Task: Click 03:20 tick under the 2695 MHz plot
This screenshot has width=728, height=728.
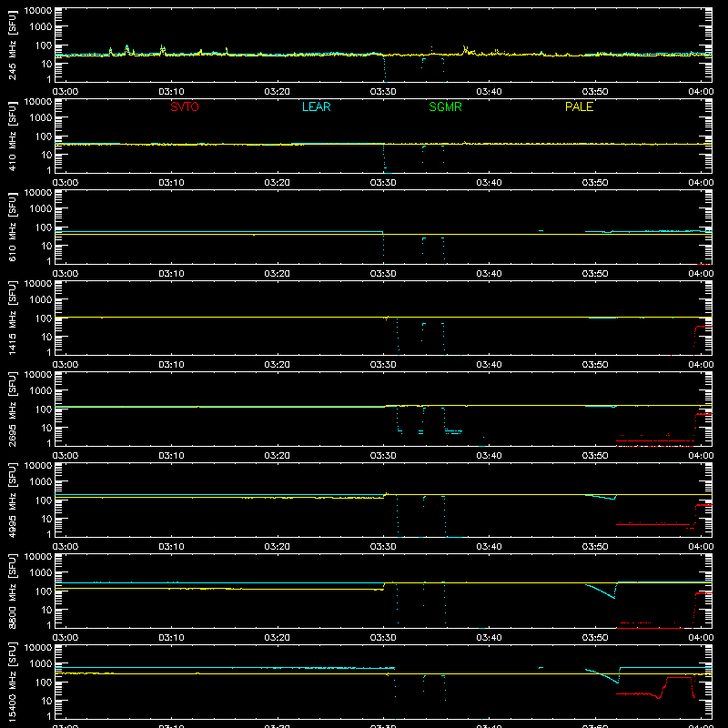Action: coord(278,456)
